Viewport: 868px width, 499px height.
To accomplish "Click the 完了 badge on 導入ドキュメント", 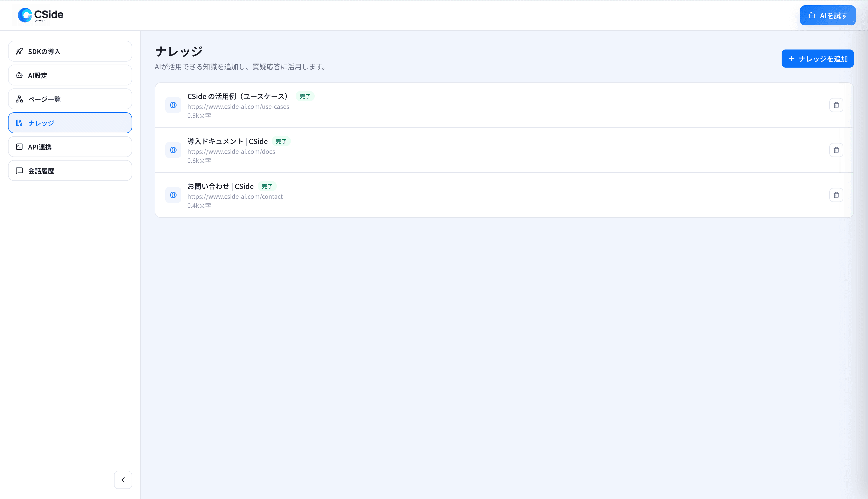I will pos(281,141).
